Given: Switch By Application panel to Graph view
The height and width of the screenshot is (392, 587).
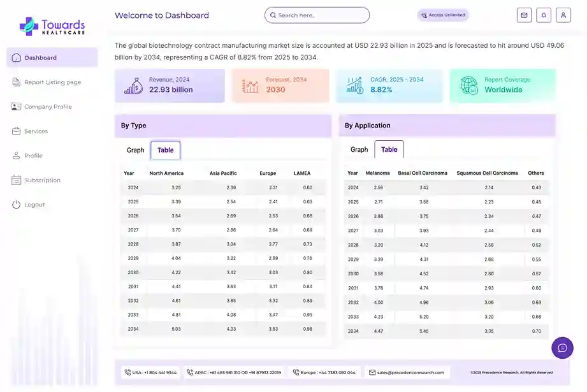Looking at the screenshot, I should point(359,150).
